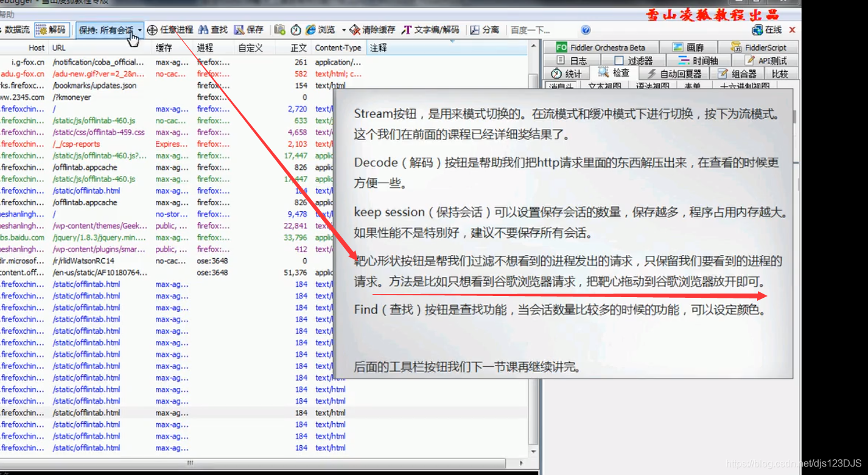
Task: Click the 51,376 body size cell
Action: pos(295,273)
